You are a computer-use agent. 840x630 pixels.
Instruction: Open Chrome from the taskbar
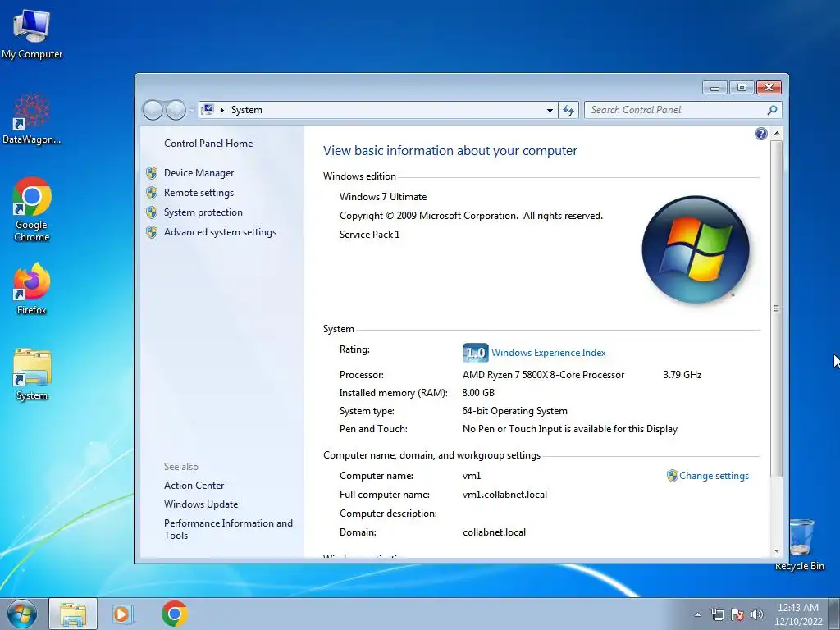click(x=174, y=614)
